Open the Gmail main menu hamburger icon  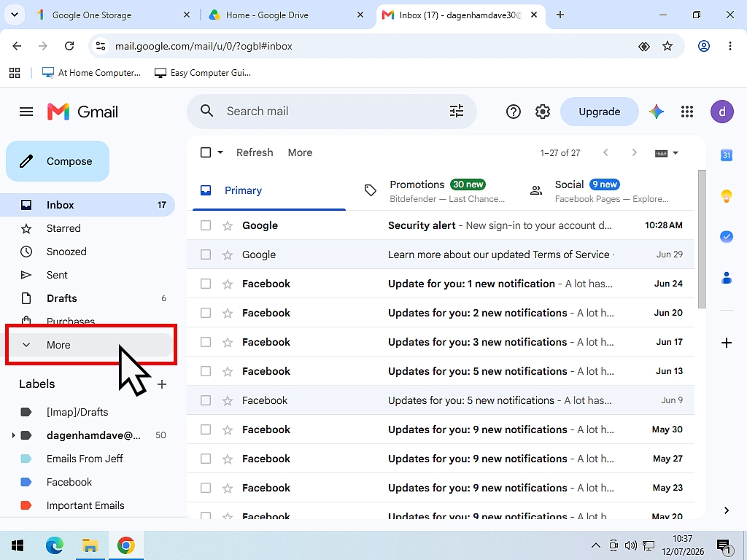point(26,112)
